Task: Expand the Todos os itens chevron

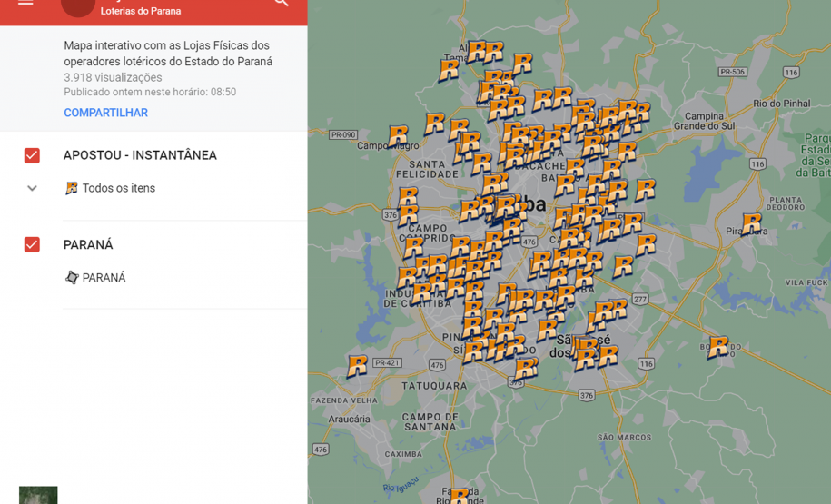Action: click(x=32, y=188)
